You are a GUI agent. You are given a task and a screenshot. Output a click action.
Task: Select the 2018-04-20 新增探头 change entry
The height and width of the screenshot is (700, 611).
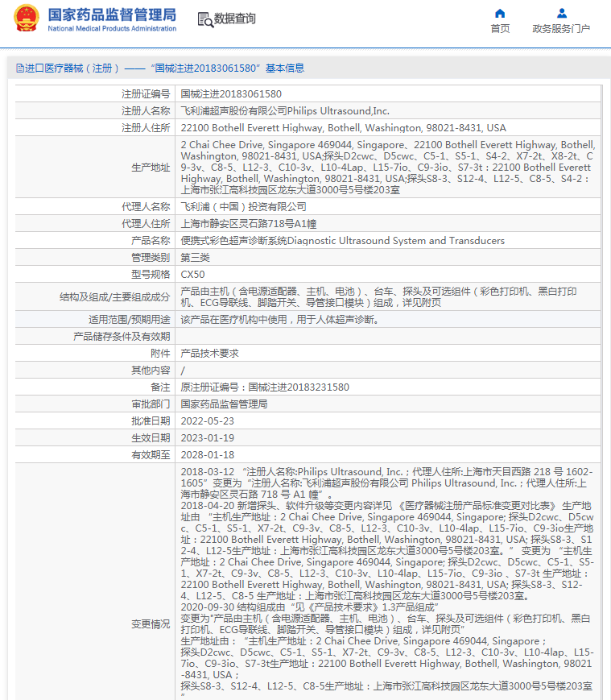pos(387,551)
